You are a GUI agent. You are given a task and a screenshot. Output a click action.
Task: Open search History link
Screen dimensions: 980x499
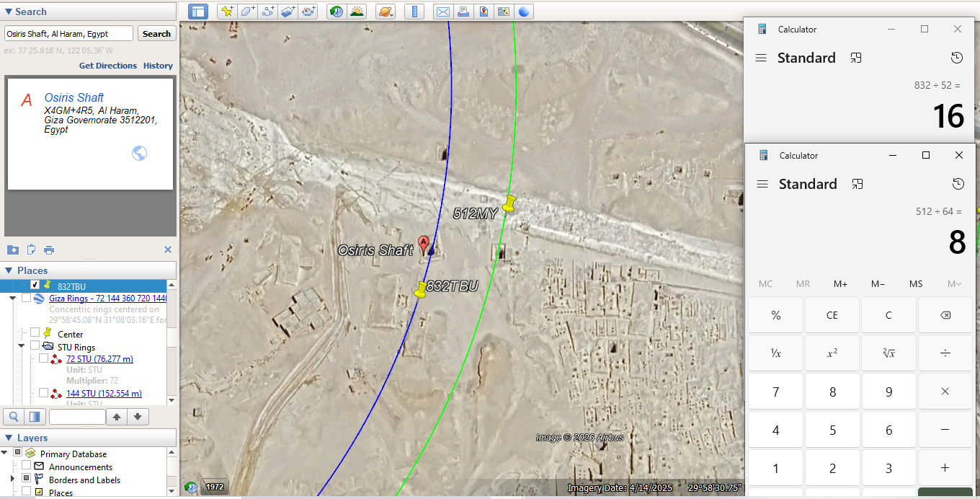(x=158, y=66)
